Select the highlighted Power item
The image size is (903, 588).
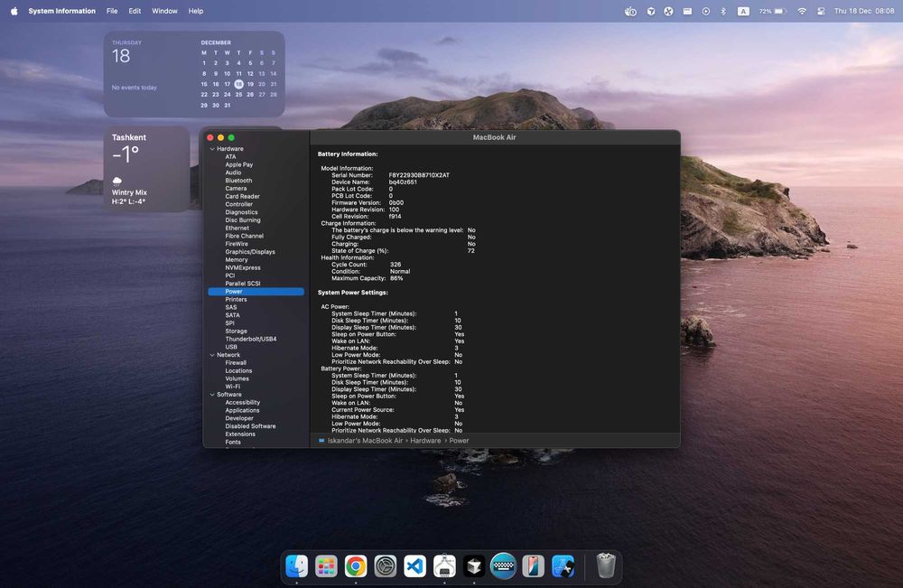tap(256, 292)
